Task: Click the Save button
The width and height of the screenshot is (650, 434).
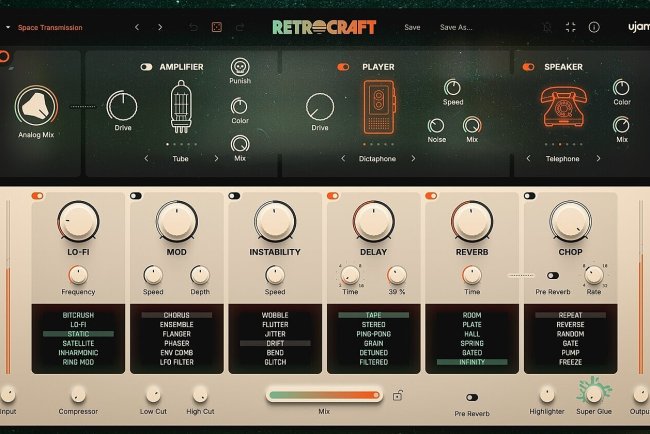Action: click(x=412, y=27)
